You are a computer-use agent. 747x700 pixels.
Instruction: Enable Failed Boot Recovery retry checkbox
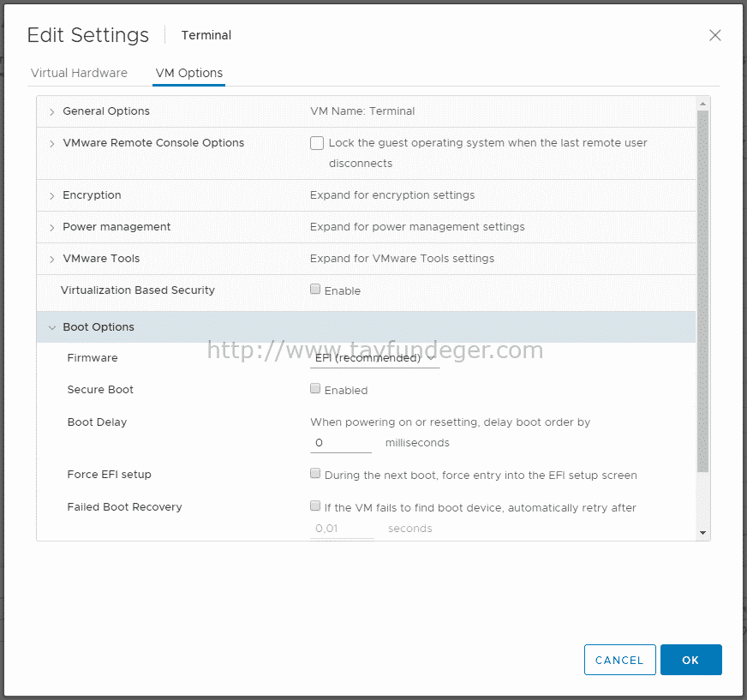(x=315, y=506)
